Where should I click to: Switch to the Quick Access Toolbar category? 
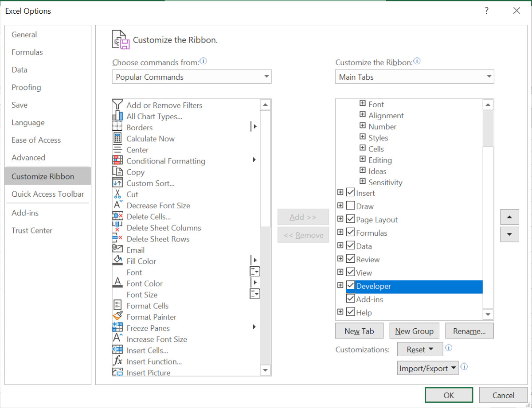coord(47,194)
